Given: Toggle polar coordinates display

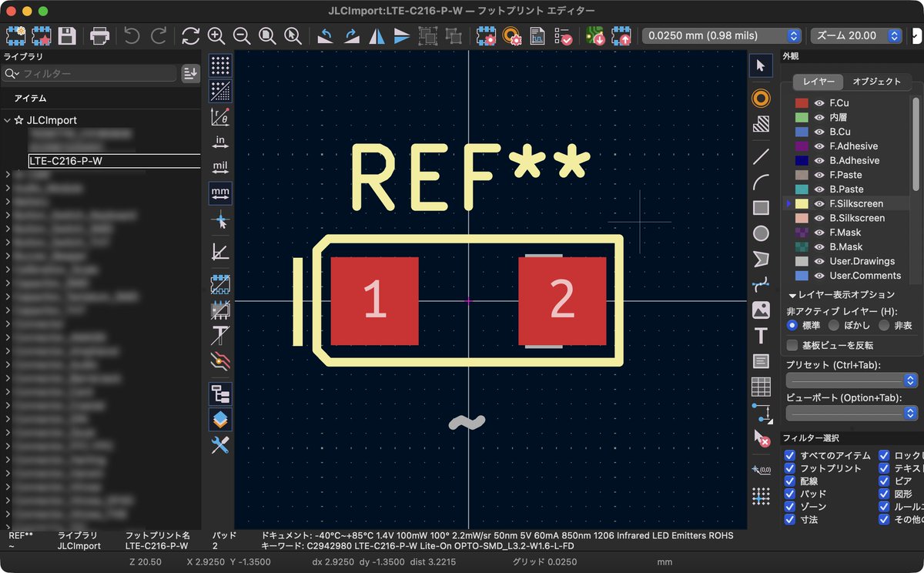Looking at the screenshot, I should [220, 117].
